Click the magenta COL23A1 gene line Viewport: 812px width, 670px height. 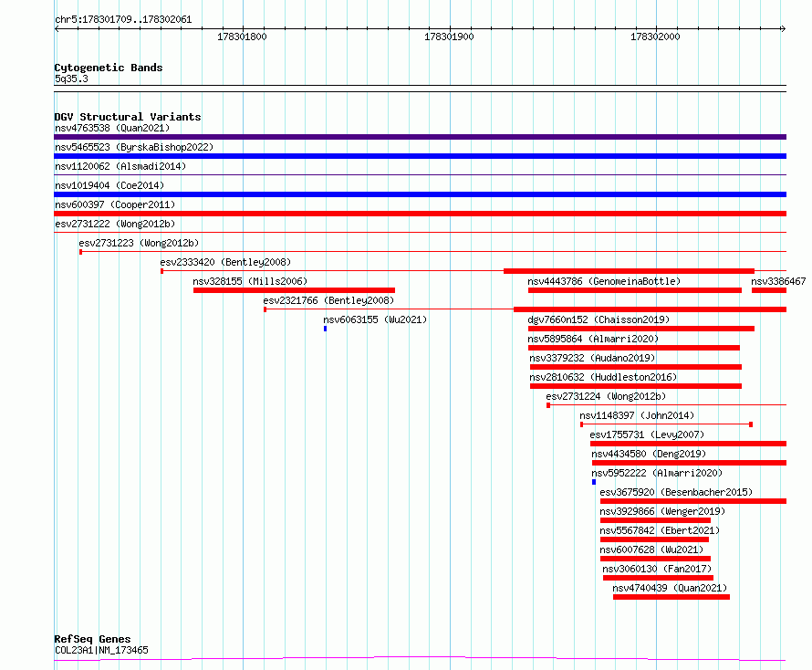[420, 659]
